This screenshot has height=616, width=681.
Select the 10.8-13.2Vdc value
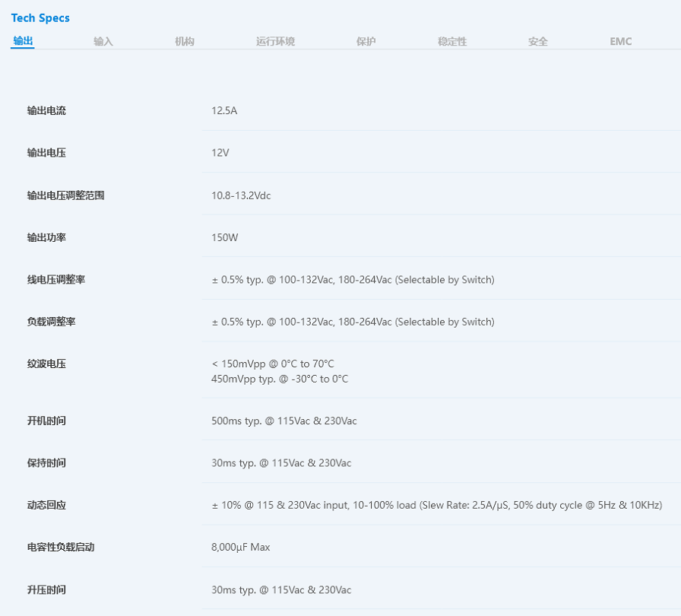click(x=241, y=195)
